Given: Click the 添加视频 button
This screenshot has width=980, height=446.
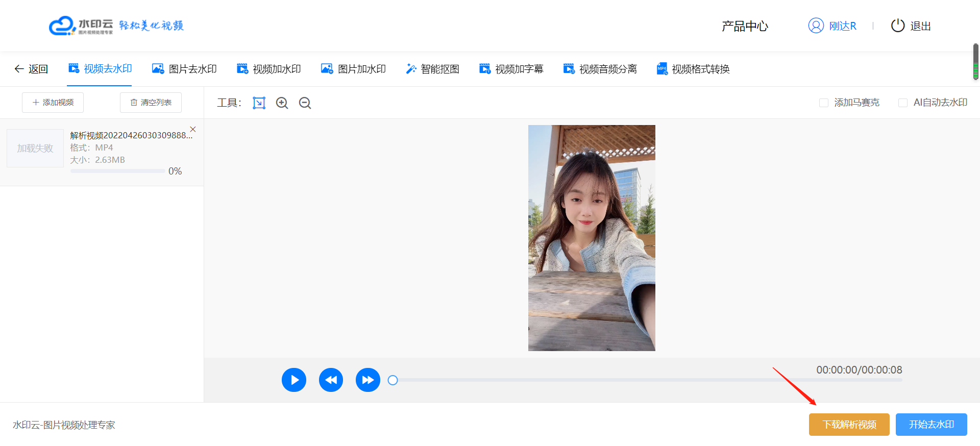Looking at the screenshot, I should (x=53, y=103).
